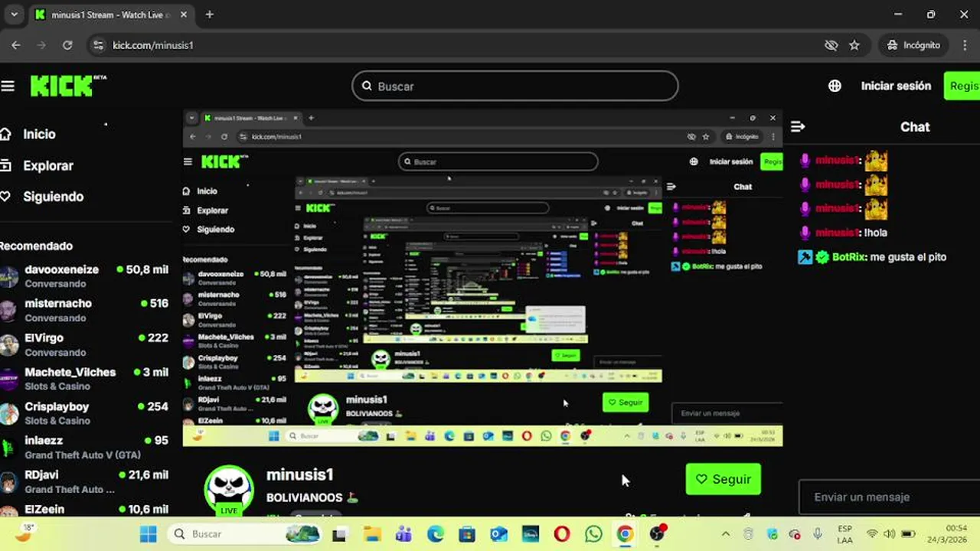Follow minusis1 with Seguir button
Viewport: 980px width, 551px height.
pos(724,479)
